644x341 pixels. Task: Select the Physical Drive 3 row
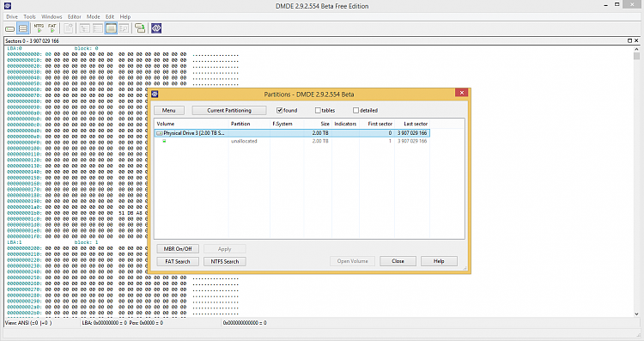(293, 133)
